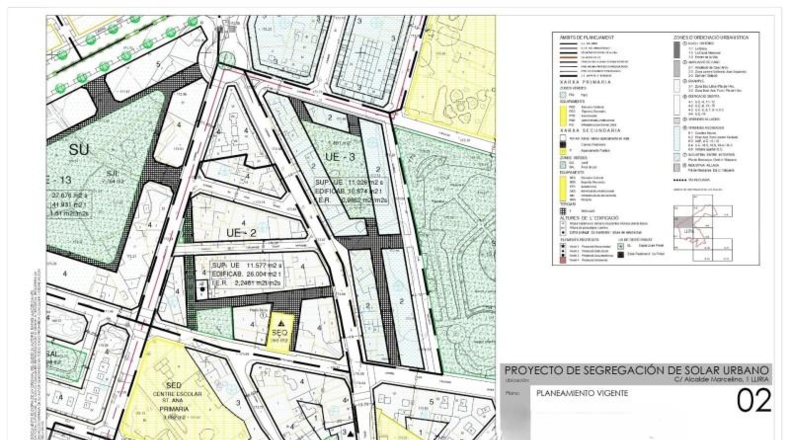The image size is (790, 440).
Task: Click the sheet number "02"
Action: 754,401
